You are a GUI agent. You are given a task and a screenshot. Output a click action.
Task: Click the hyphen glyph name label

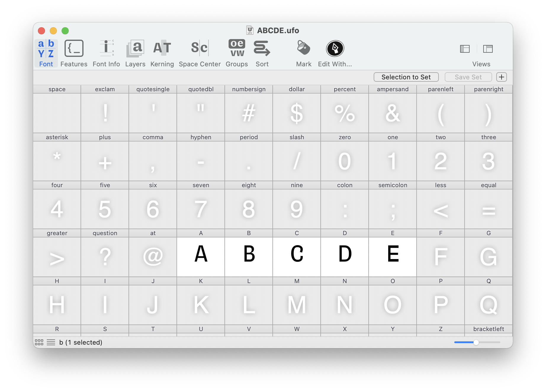coord(201,137)
